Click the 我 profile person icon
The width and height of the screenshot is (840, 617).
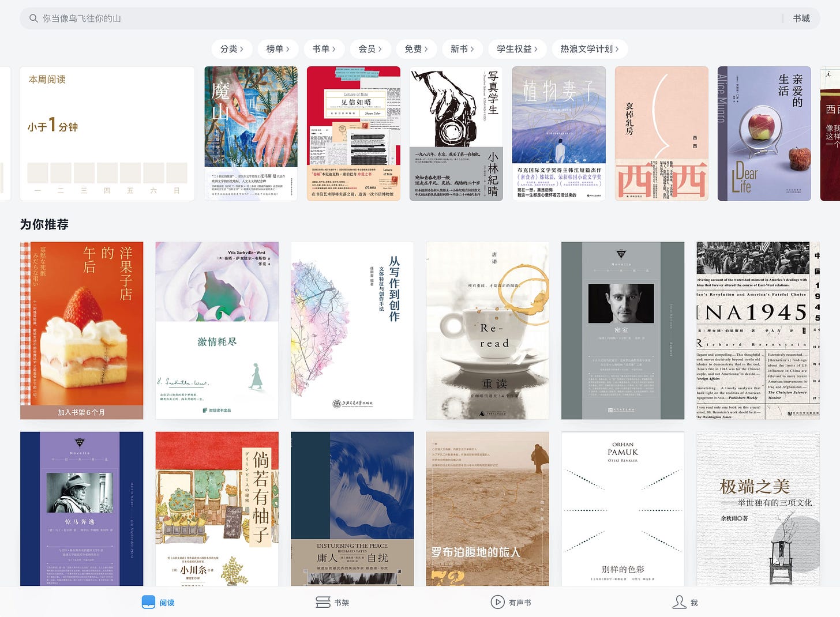point(680,602)
